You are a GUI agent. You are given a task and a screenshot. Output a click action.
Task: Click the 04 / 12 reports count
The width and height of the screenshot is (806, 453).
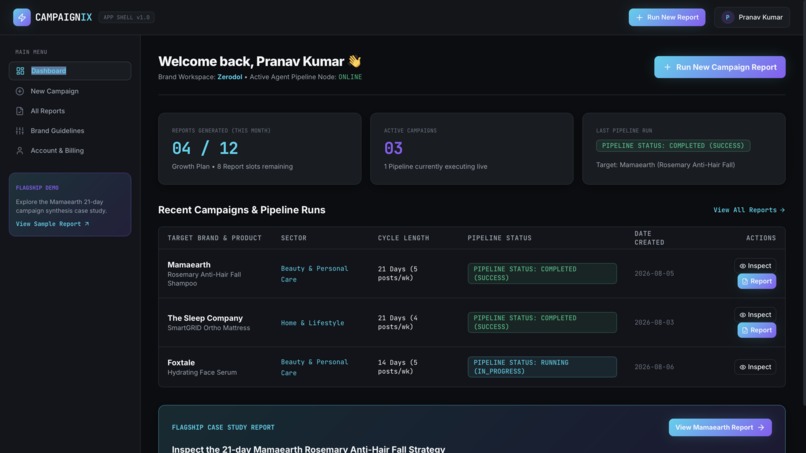pyautogui.click(x=205, y=149)
